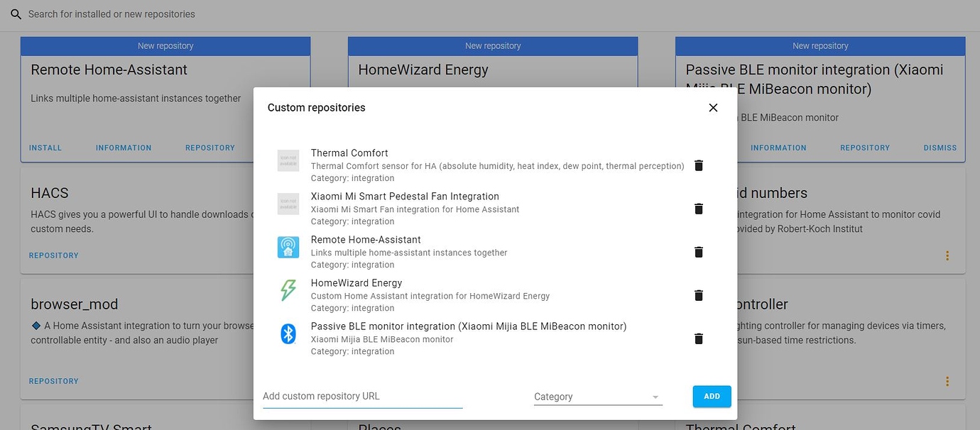Viewport: 980px width, 430px height.
Task: Click 'Custom Home Assistant integration for HomeWizard Energy' text
Action: 430,296
